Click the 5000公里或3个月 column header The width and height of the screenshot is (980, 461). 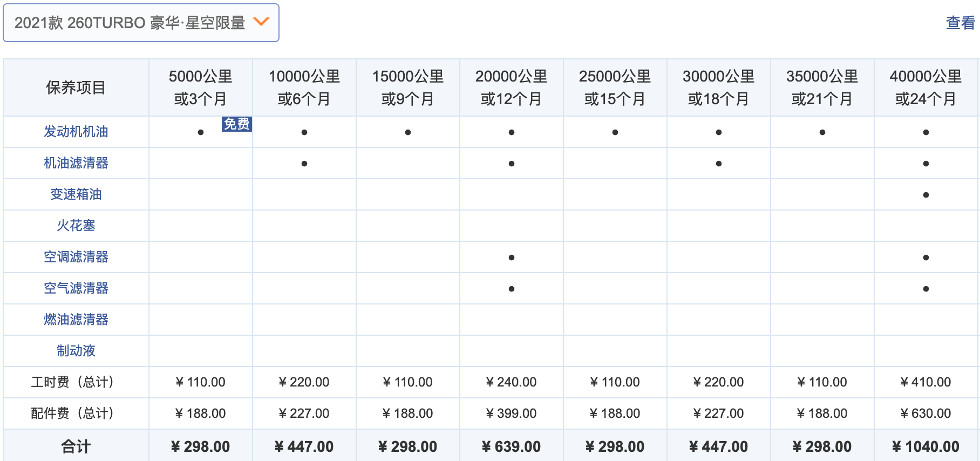click(201, 87)
